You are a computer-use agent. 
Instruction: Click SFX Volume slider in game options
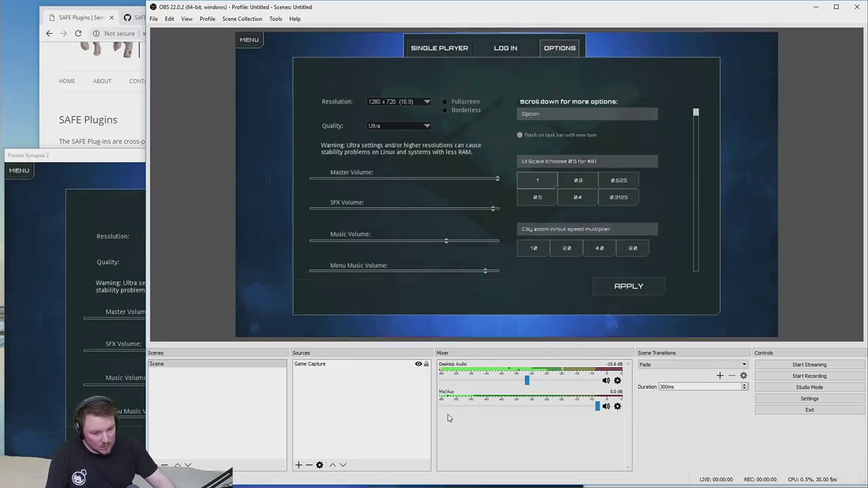coord(404,209)
